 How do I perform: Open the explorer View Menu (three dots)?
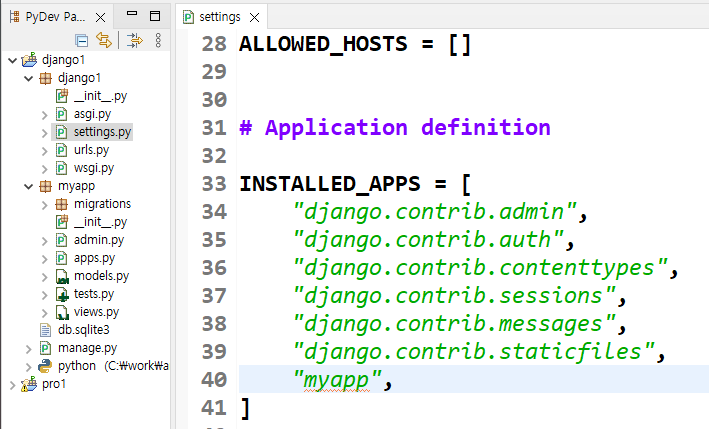click(158, 40)
